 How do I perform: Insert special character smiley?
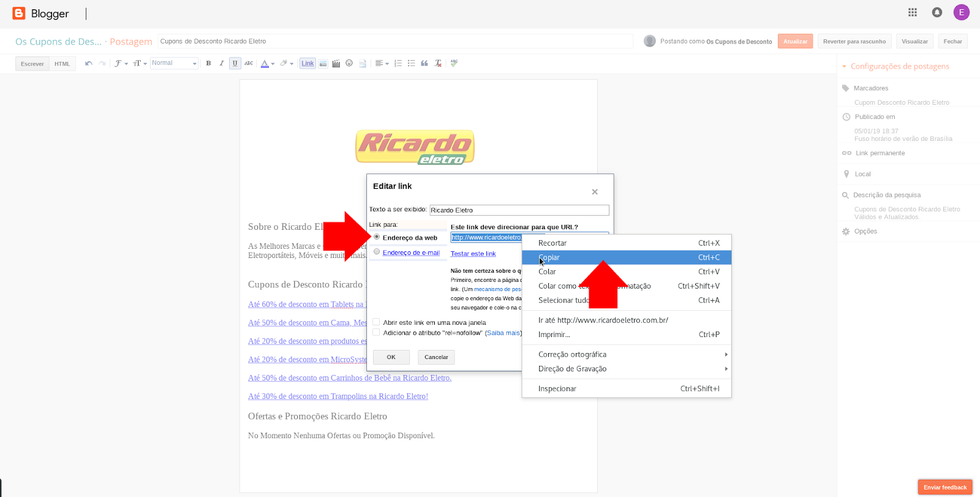coord(349,63)
